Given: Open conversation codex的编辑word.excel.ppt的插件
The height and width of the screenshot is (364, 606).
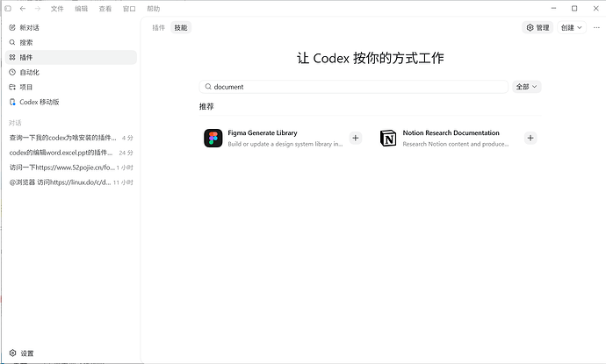Looking at the screenshot, I should tap(71, 153).
